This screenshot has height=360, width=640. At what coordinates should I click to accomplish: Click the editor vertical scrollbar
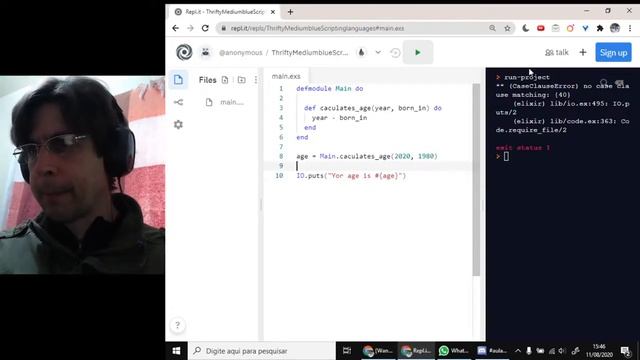[476, 180]
